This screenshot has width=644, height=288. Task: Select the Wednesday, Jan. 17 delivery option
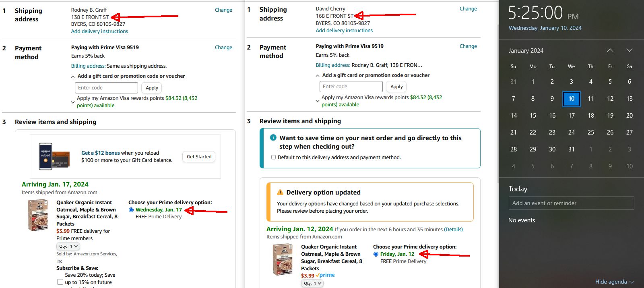[x=131, y=210]
